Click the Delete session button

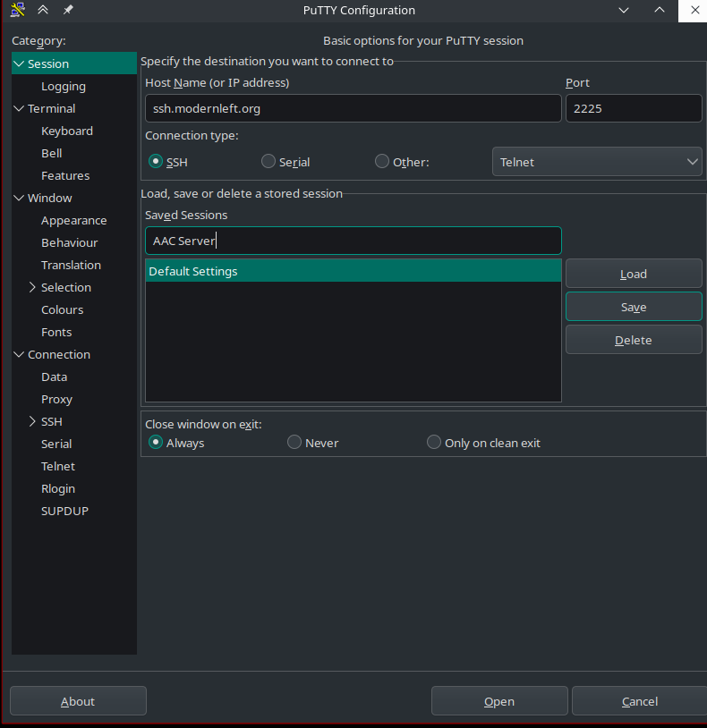point(634,340)
